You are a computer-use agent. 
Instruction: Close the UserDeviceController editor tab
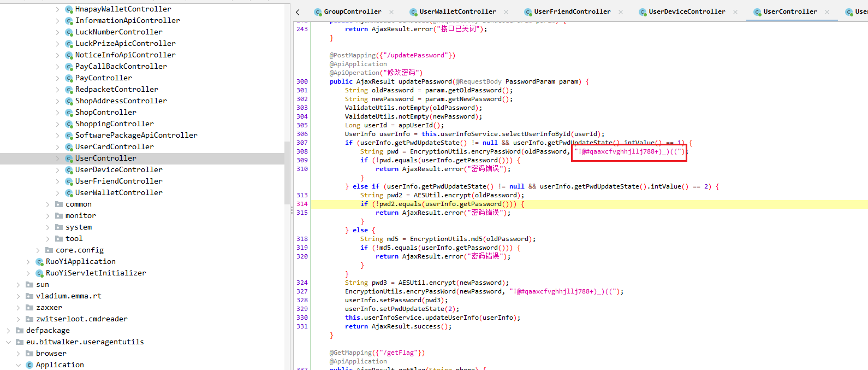(x=736, y=11)
